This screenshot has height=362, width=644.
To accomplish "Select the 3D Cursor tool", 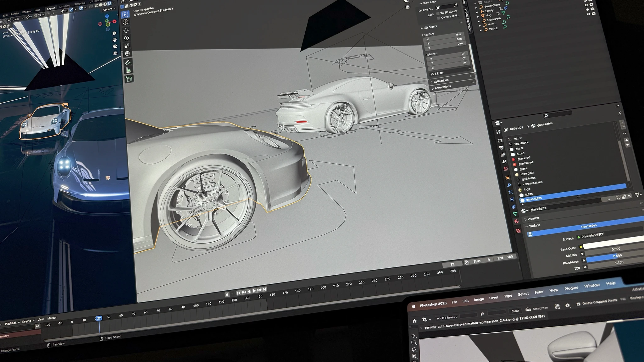I will tap(125, 22).
